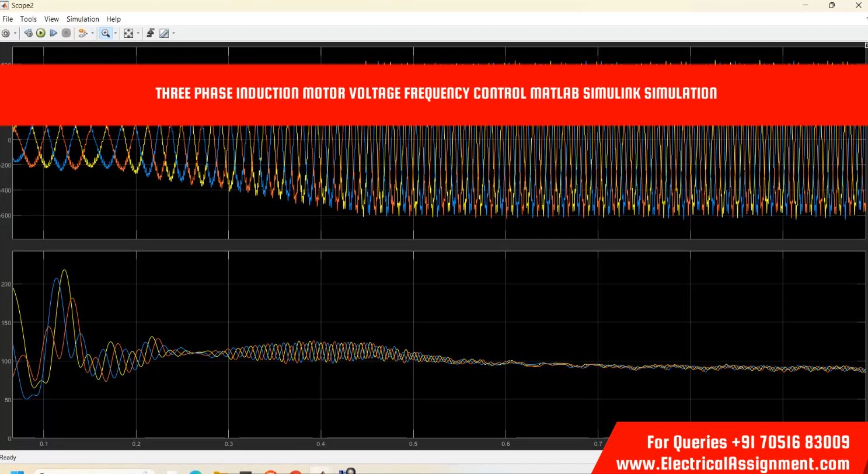
Task: Click the Triggers icon in toolbar
Action: 151,33
